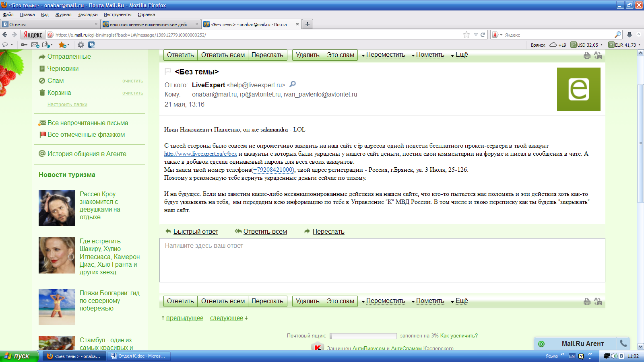Translate message using bottom translate icon
644x362 pixels.
[598, 302]
